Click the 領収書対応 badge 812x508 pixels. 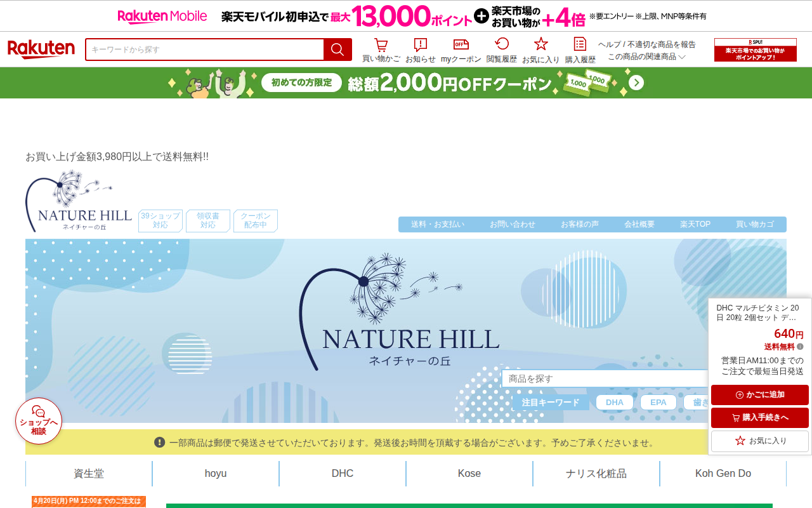[208, 221]
